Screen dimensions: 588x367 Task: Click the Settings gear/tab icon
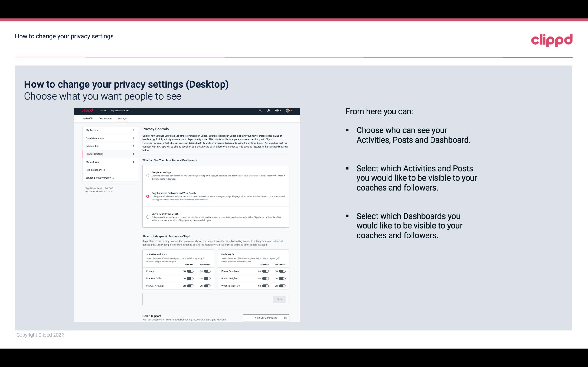tap(122, 118)
